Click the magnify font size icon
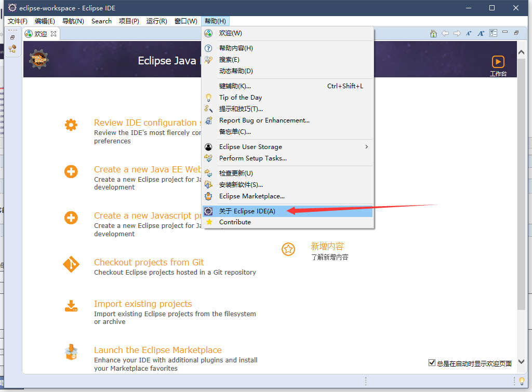The height and width of the screenshot is (392, 532). (481, 33)
